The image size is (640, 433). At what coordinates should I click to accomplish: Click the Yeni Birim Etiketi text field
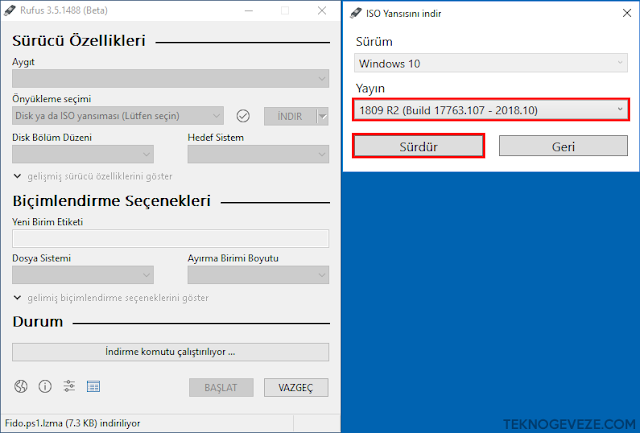[x=170, y=238]
